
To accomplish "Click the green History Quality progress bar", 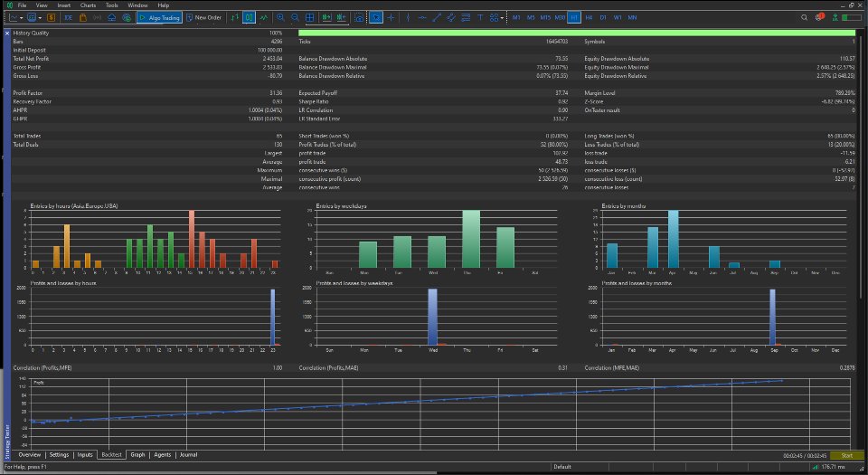I will (x=577, y=33).
